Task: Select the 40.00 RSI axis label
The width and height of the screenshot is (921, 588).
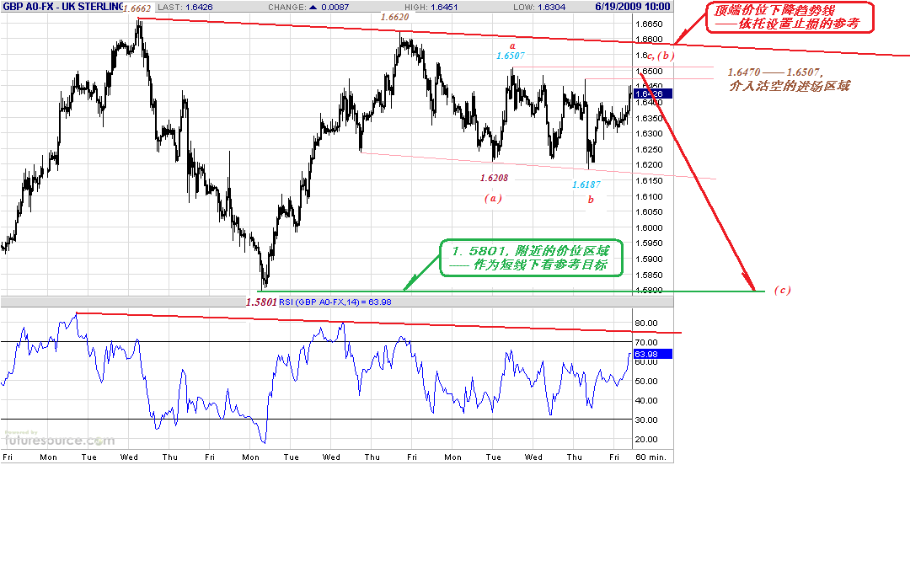Action: [x=646, y=401]
